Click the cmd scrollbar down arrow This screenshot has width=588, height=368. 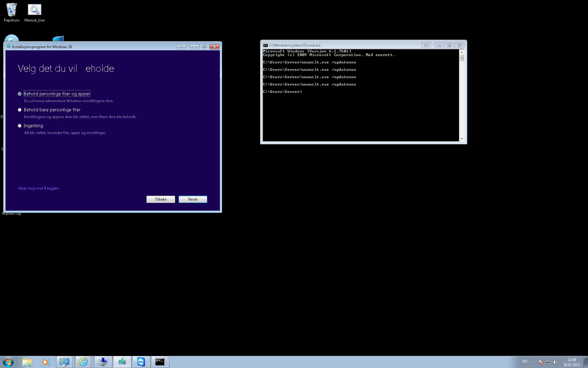tap(462, 139)
